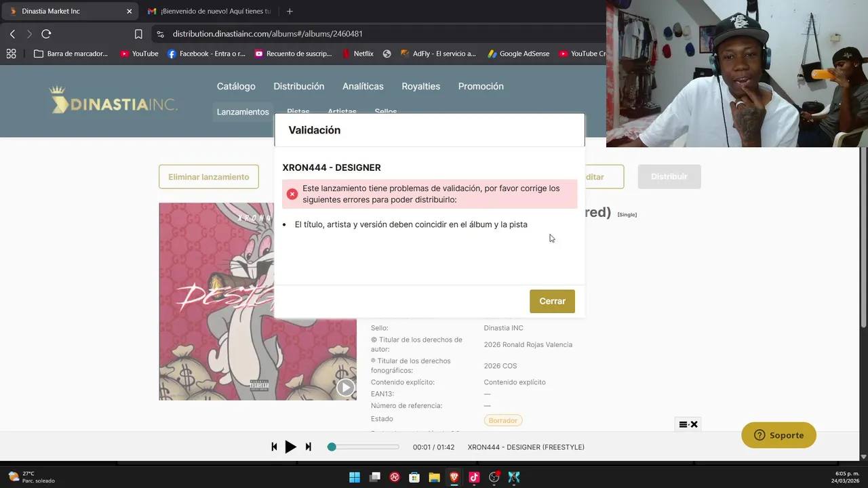The height and width of the screenshot is (488, 868).
Task: Open the Soporte help button
Action: (778, 435)
